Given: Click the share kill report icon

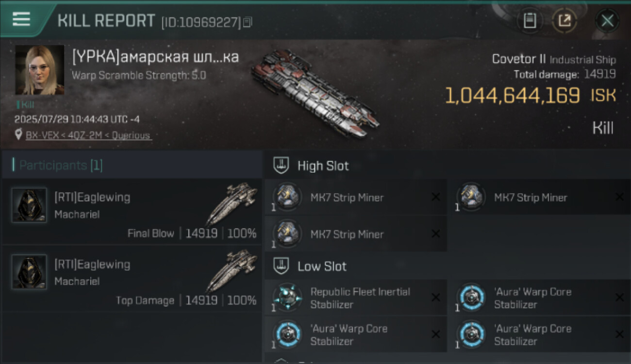Looking at the screenshot, I should pos(565,20).
